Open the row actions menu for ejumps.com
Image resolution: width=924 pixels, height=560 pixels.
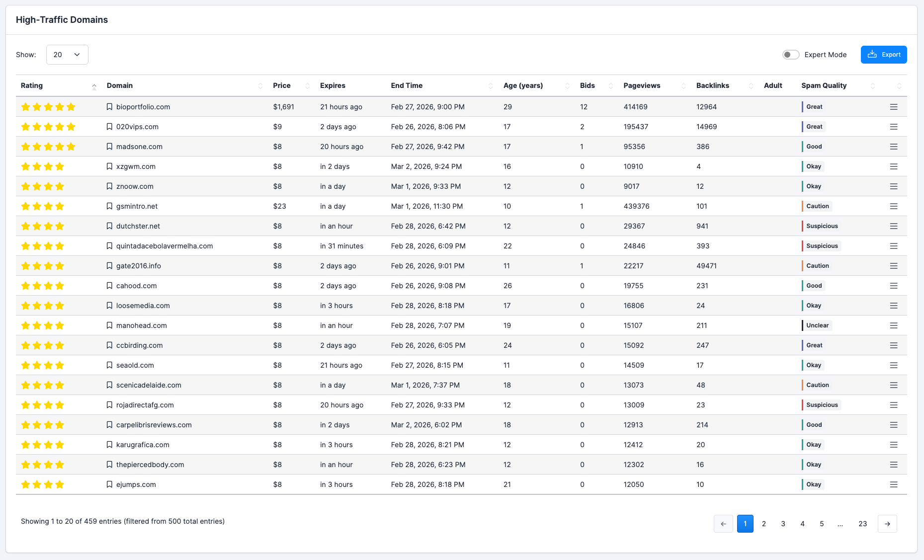click(x=894, y=484)
